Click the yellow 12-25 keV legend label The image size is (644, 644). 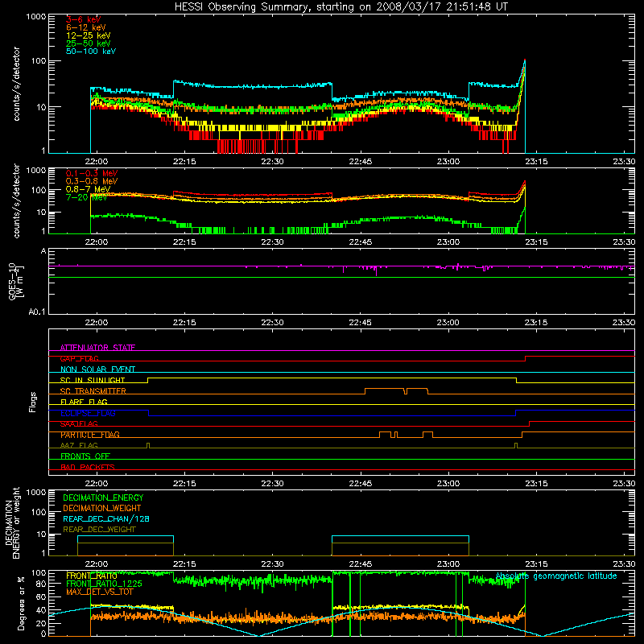89,35
